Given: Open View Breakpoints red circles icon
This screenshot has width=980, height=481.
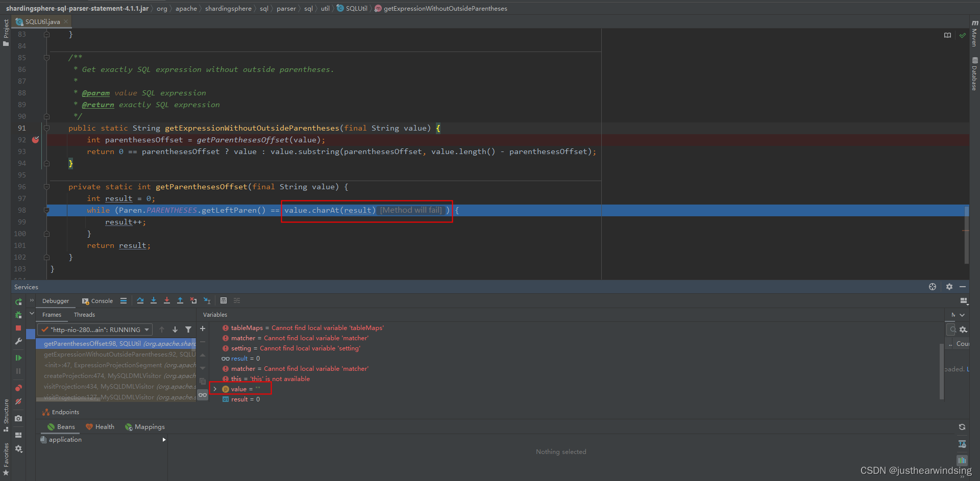Looking at the screenshot, I should [x=18, y=388].
